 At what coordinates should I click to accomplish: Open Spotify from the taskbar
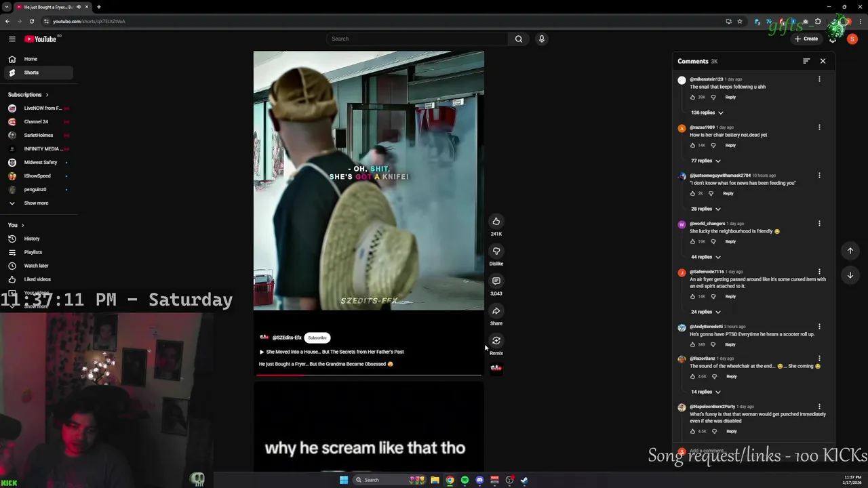(x=465, y=480)
